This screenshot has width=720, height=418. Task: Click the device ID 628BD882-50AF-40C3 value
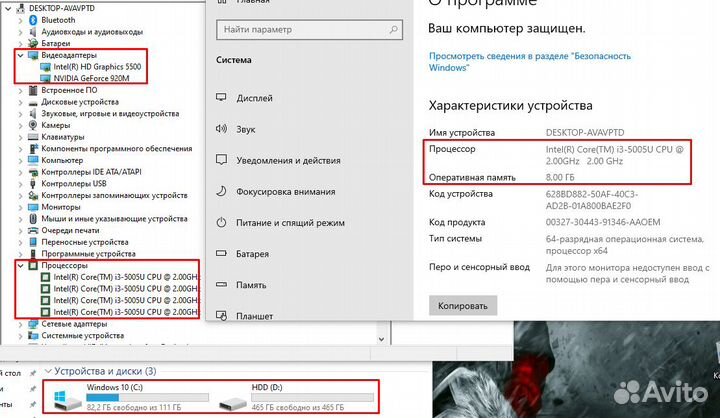click(x=591, y=200)
